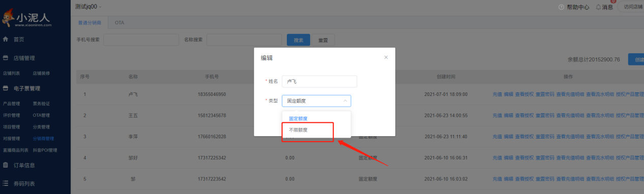
Task: Click the name 李萍 in the table
Action: pos(133,137)
